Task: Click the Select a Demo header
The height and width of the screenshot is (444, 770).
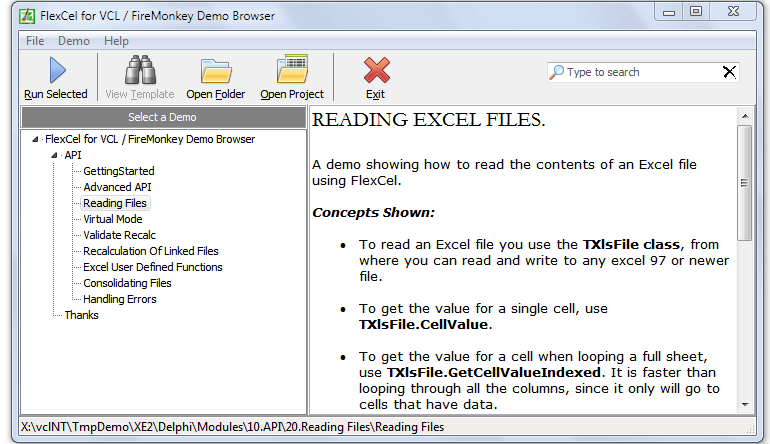Action: tap(164, 117)
